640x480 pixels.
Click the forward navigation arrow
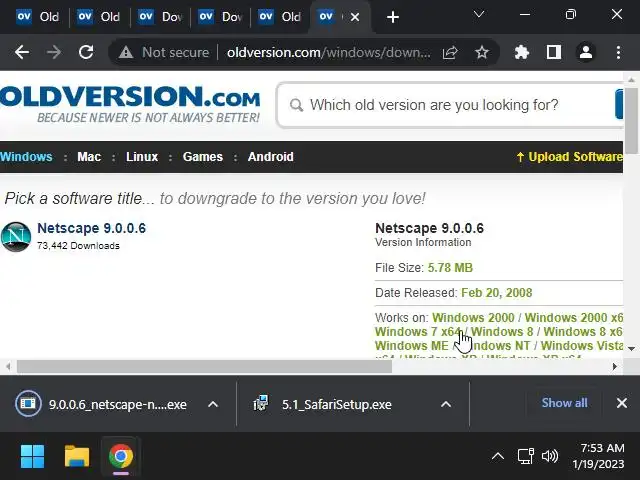pos(54,52)
